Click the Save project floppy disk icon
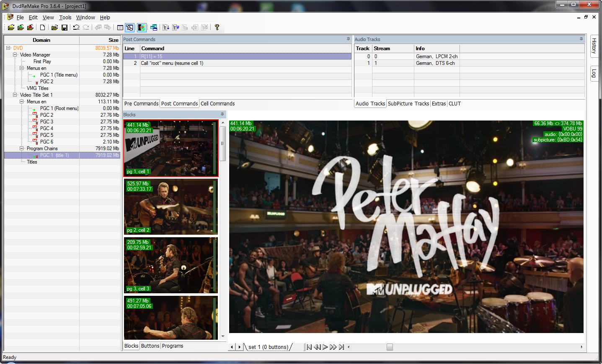The height and width of the screenshot is (364, 602). (65, 28)
